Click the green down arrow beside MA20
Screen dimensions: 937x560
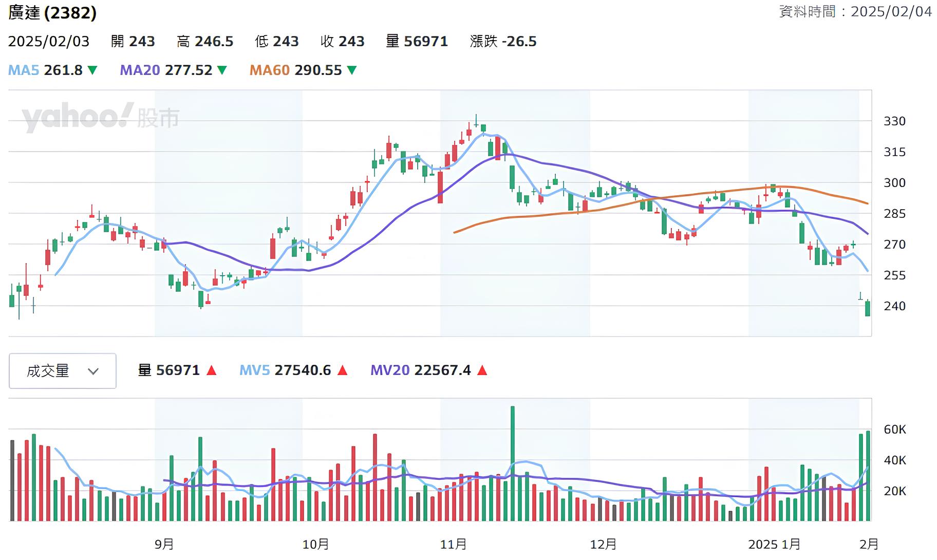[222, 70]
